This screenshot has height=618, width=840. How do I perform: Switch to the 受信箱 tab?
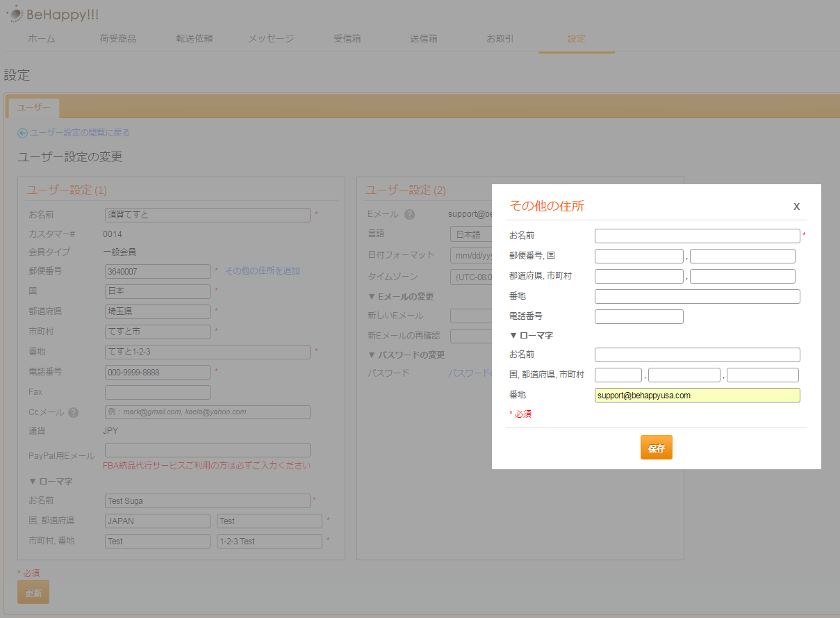(x=347, y=39)
